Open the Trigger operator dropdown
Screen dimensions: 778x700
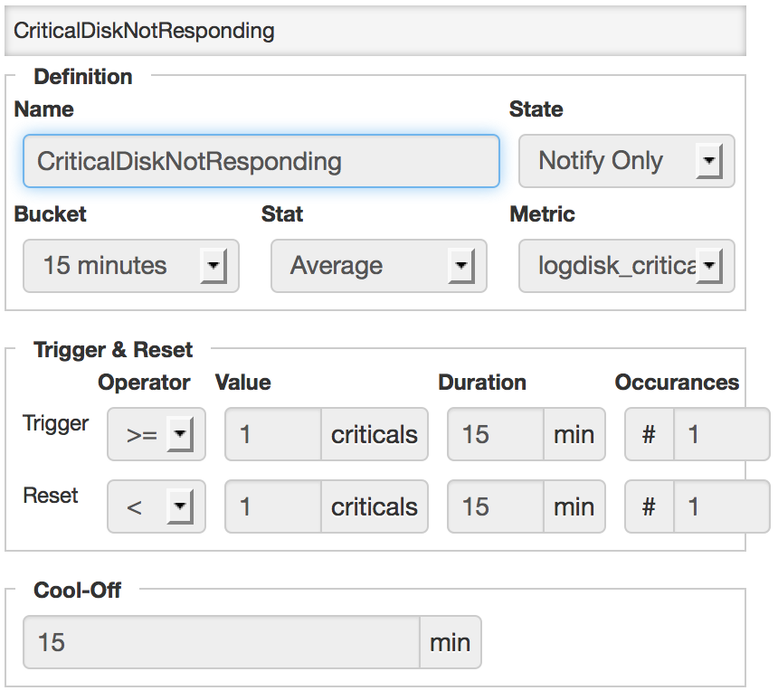tap(157, 435)
